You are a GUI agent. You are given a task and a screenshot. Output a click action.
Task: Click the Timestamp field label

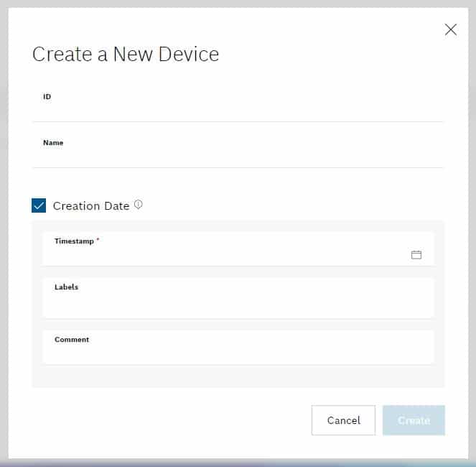pos(74,241)
